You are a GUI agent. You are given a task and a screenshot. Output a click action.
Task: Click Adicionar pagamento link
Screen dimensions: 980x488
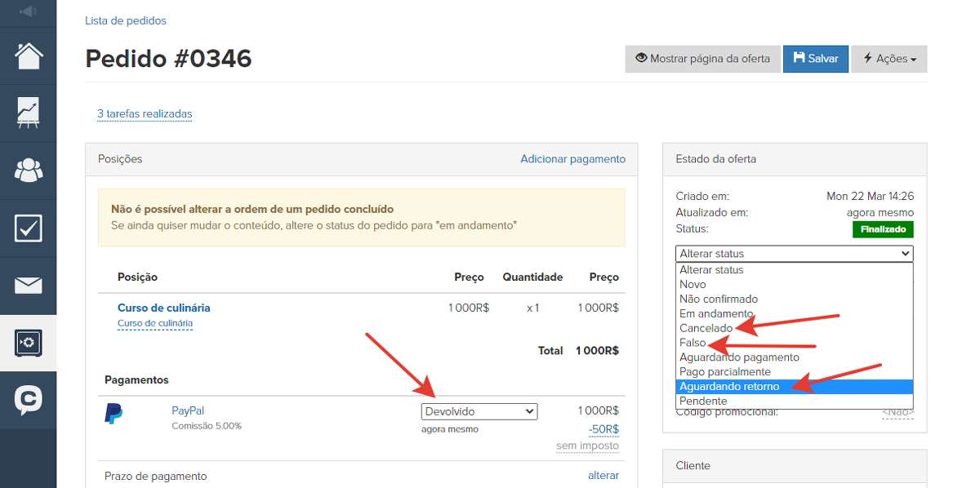click(x=572, y=159)
